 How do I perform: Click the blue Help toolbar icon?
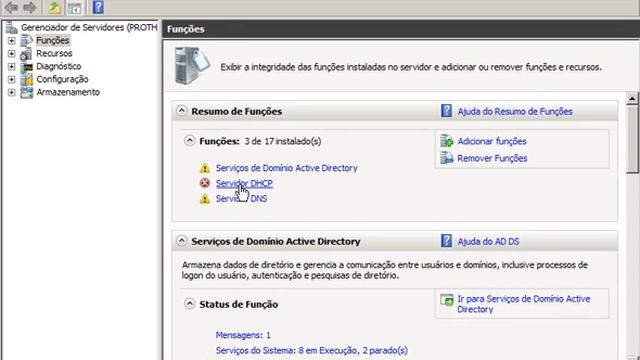(98, 7)
